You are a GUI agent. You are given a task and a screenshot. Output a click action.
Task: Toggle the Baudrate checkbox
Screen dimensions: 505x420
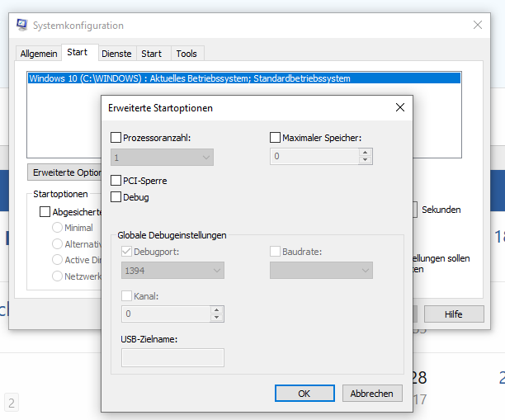click(x=275, y=251)
